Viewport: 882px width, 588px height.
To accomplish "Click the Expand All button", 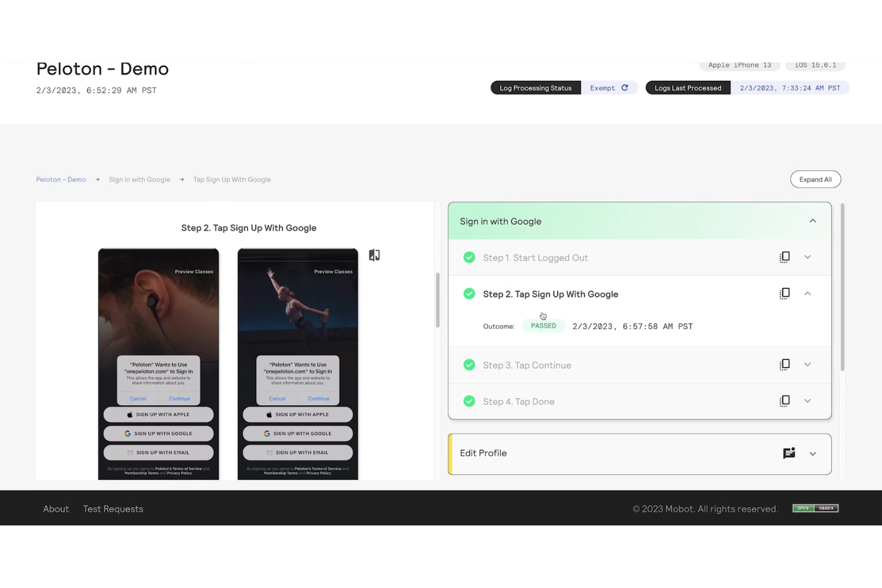I will point(815,179).
